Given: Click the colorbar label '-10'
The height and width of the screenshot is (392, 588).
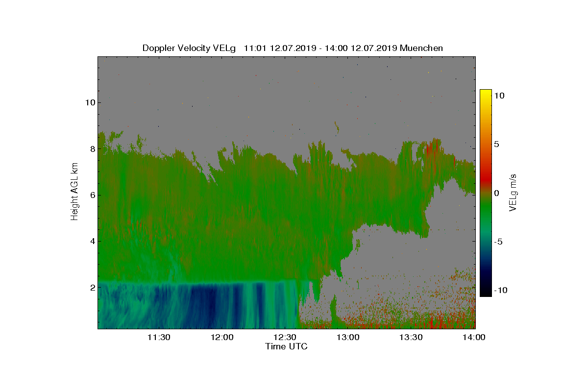Looking at the screenshot, I should pos(500,290).
